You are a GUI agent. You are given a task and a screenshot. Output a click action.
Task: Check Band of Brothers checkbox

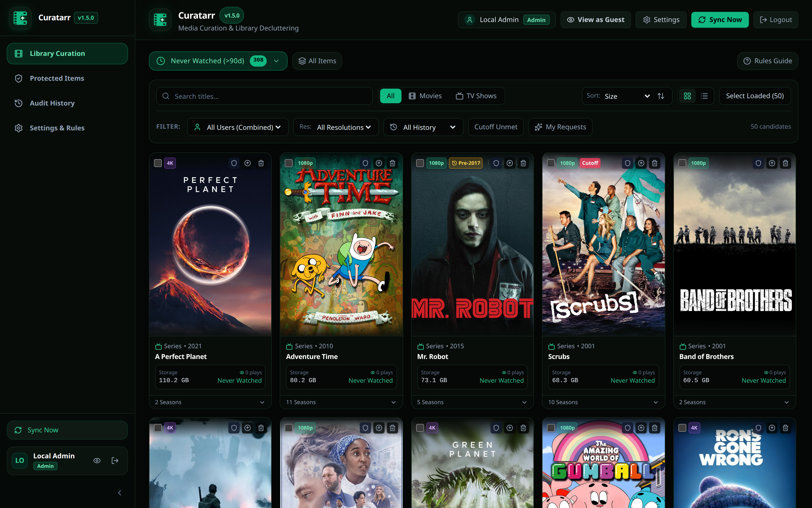(x=682, y=163)
